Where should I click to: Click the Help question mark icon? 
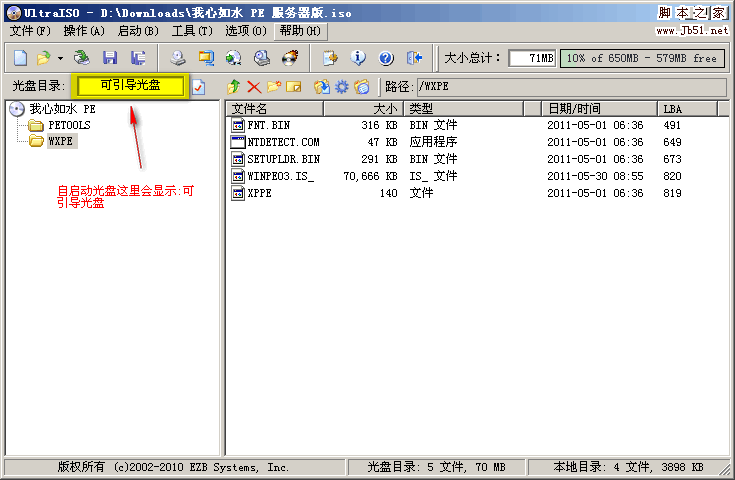click(386, 58)
